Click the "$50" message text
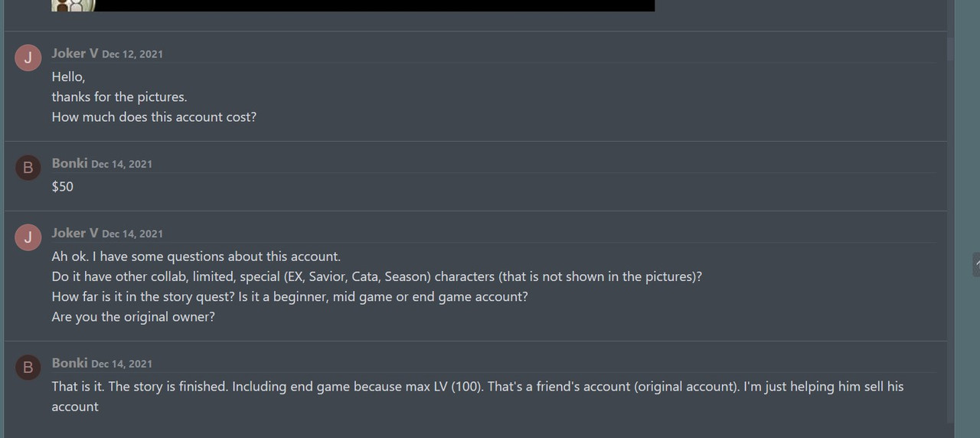Image resolution: width=980 pixels, height=438 pixels. (63, 187)
